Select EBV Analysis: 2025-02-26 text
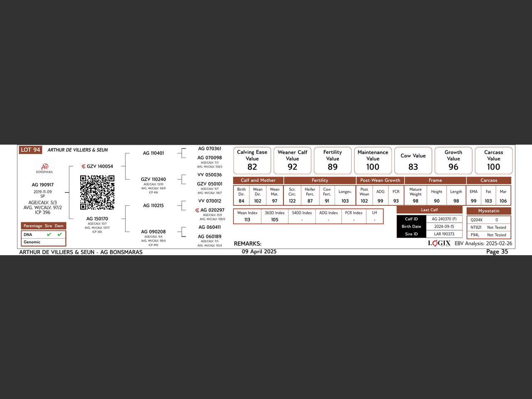The width and height of the screenshot is (532, 399). (483, 244)
